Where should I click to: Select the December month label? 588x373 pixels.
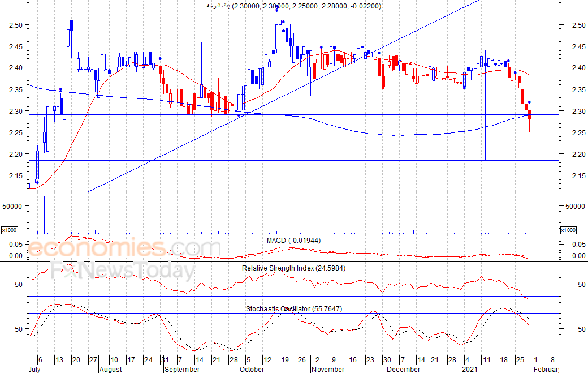(403, 369)
